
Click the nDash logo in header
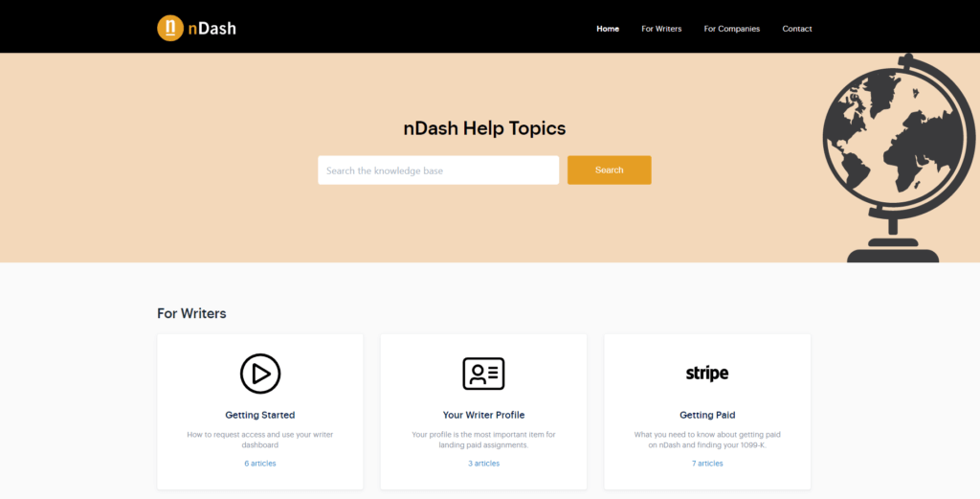(196, 28)
